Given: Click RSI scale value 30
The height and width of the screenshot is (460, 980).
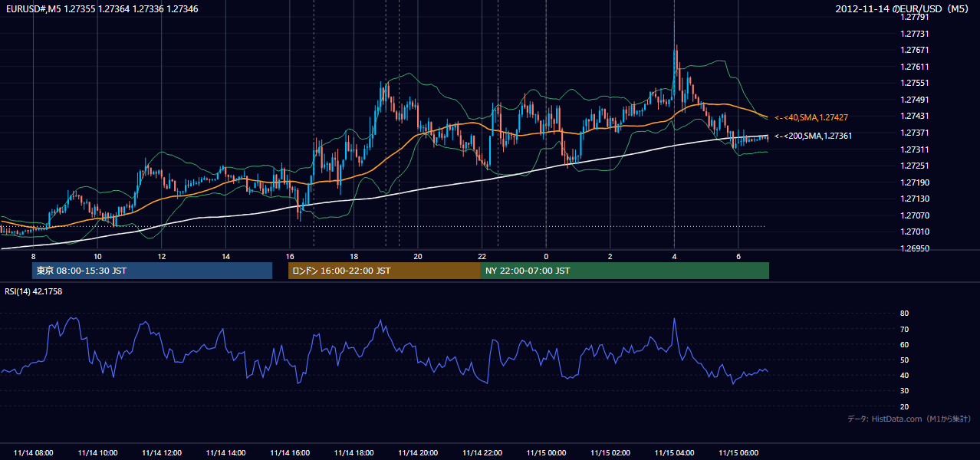Looking at the screenshot, I should [904, 391].
